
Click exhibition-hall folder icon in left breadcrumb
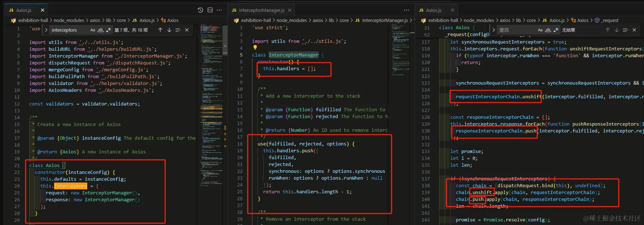pos(14,21)
